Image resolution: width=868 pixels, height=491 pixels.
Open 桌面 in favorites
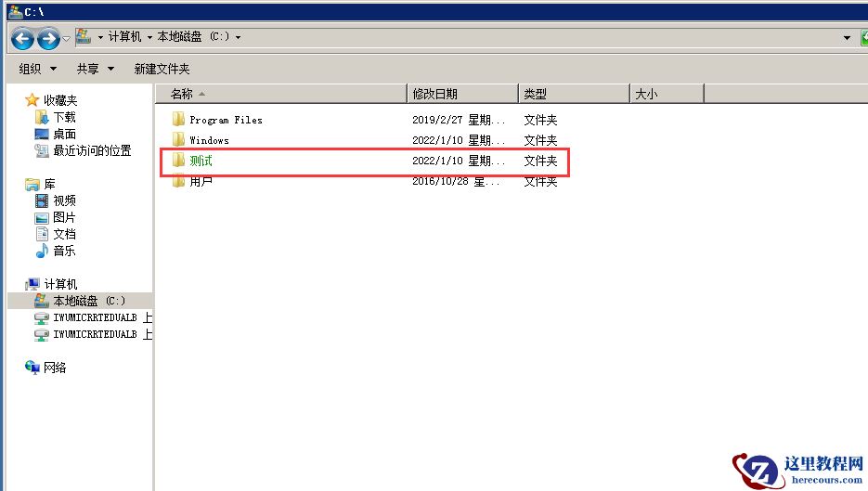click(64, 134)
